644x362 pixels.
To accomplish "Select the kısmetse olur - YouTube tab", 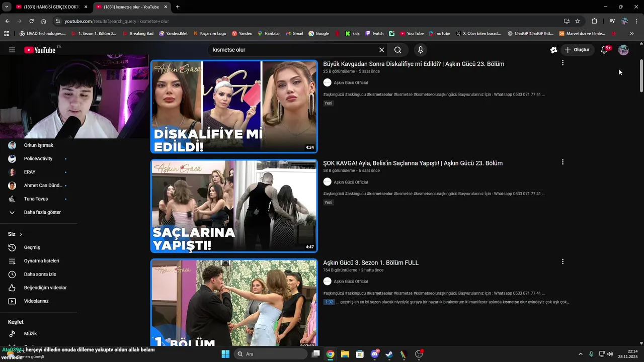I will (132, 7).
